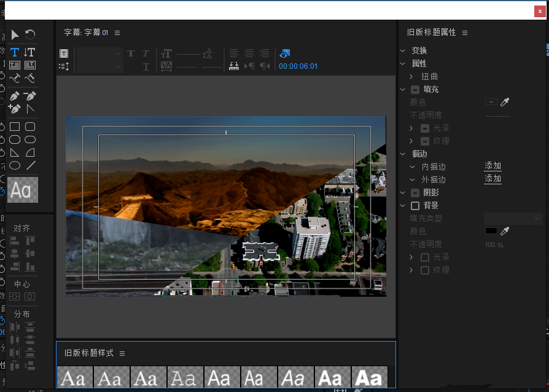
Task: Toggle the 填充 checkbox
Action: [x=415, y=90]
